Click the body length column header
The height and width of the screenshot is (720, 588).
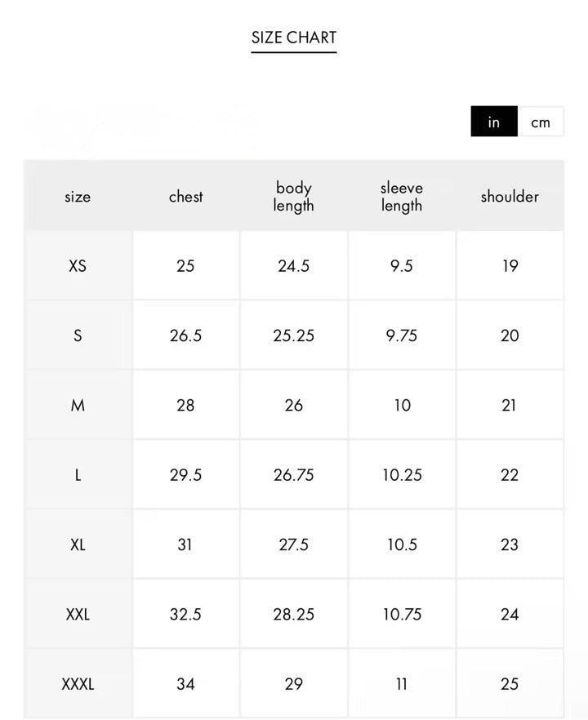click(293, 197)
